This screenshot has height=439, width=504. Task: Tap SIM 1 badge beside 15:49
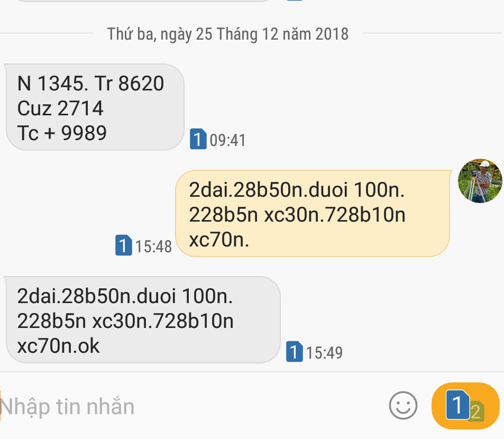[295, 352]
